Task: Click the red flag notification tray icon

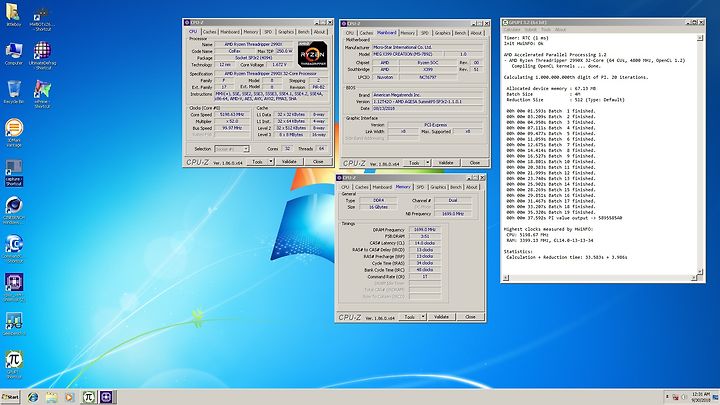Action: click(x=675, y=397)
